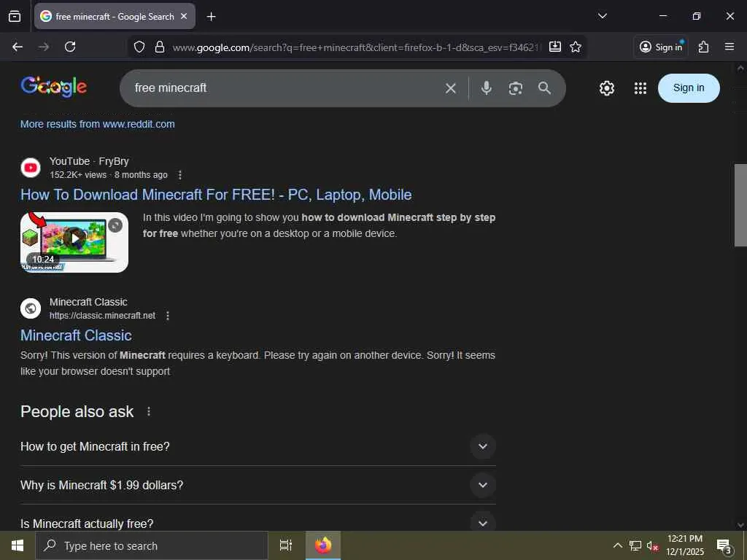The width and height of the screenshot is (747, 560).
Task: Click the install/download icon in address bar
Action: 555,47
